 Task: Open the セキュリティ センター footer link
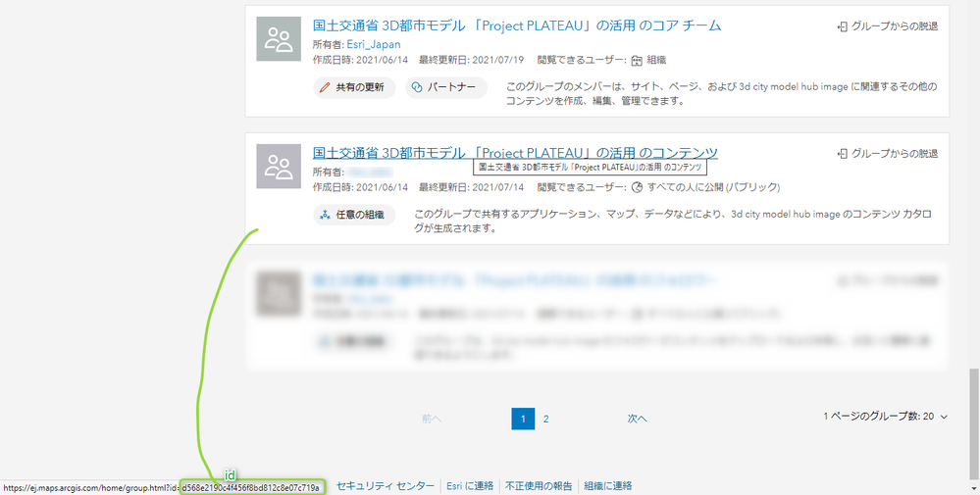pyautogui.click(x=385, y=485)
